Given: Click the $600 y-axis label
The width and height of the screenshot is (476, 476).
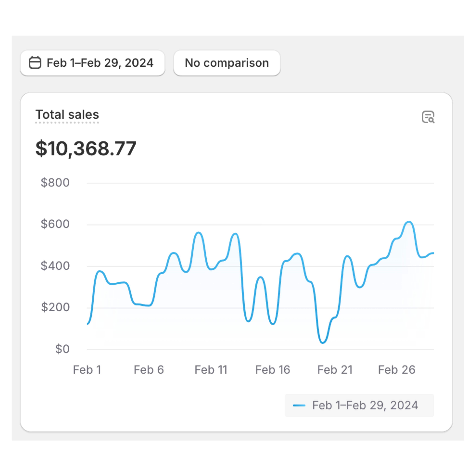Looking at the screenshot, I should (x=55, y=224).
